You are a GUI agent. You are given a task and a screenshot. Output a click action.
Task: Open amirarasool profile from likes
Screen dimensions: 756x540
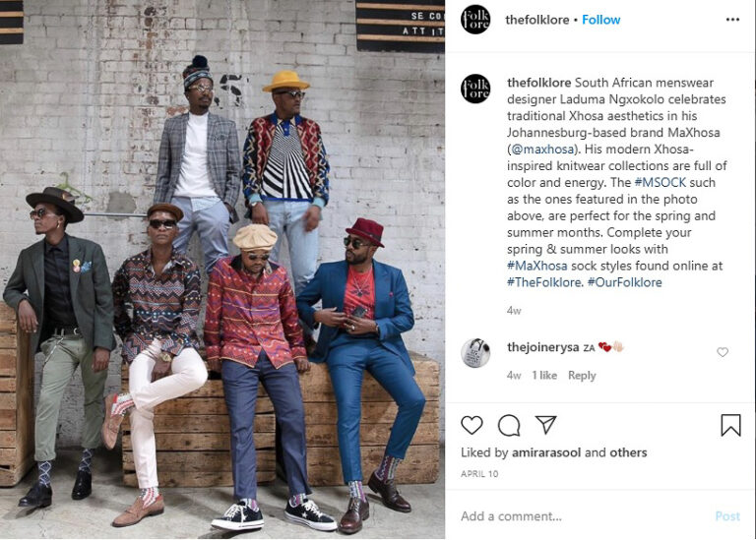point(546,452)
